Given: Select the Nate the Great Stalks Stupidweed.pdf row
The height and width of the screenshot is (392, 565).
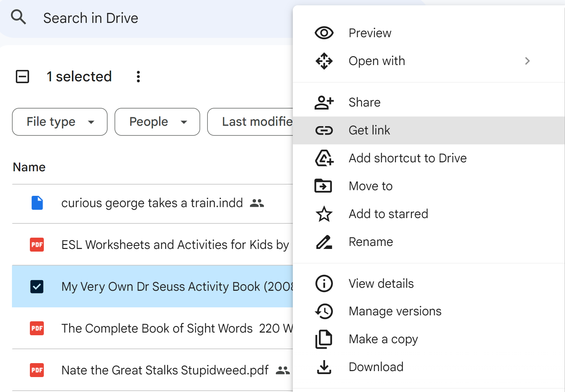Looking at the screenshot, I should click(165, 370).
